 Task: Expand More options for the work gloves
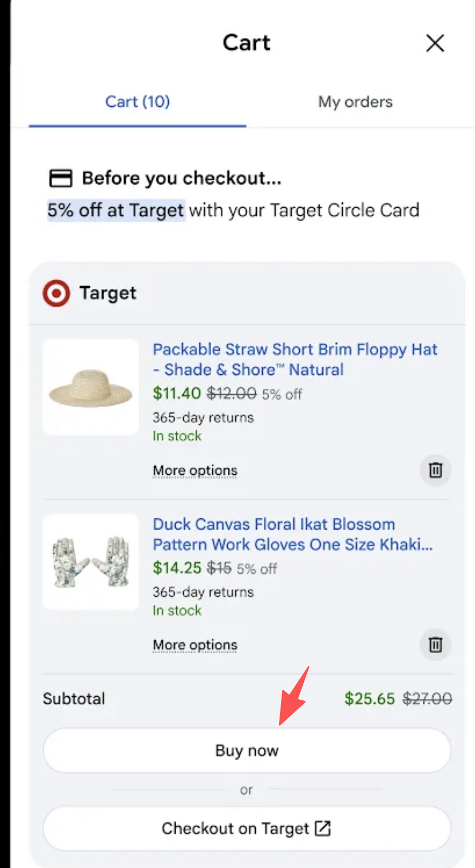[x=195, y=645]
